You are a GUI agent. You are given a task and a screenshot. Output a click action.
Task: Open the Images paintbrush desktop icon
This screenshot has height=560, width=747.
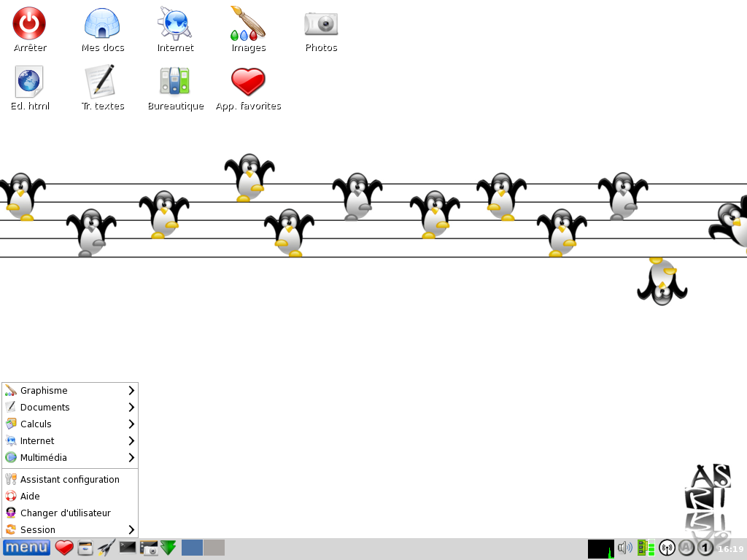(x=248, y=23)
